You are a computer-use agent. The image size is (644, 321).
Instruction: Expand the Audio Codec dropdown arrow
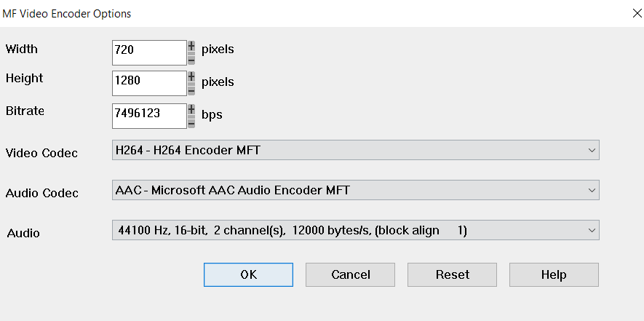(x=592, y=190)
